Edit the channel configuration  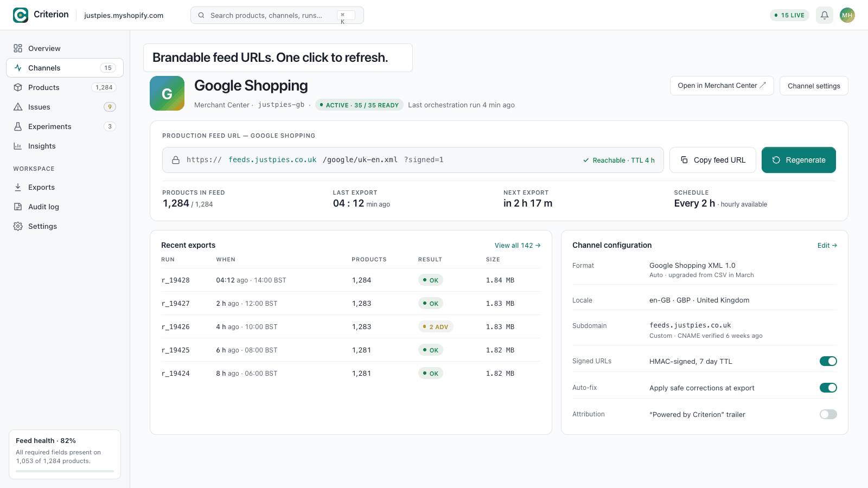pyautogui.click(x=827, y=246)
